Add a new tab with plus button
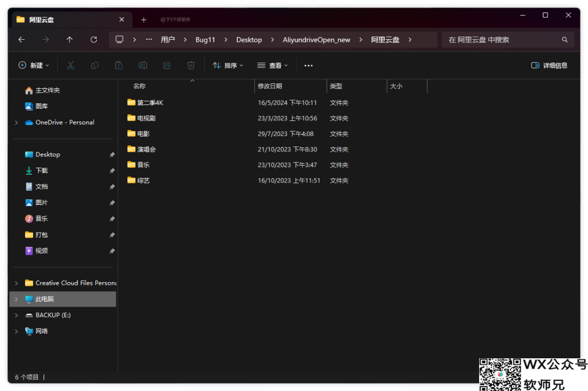 (x=144, y=20)
